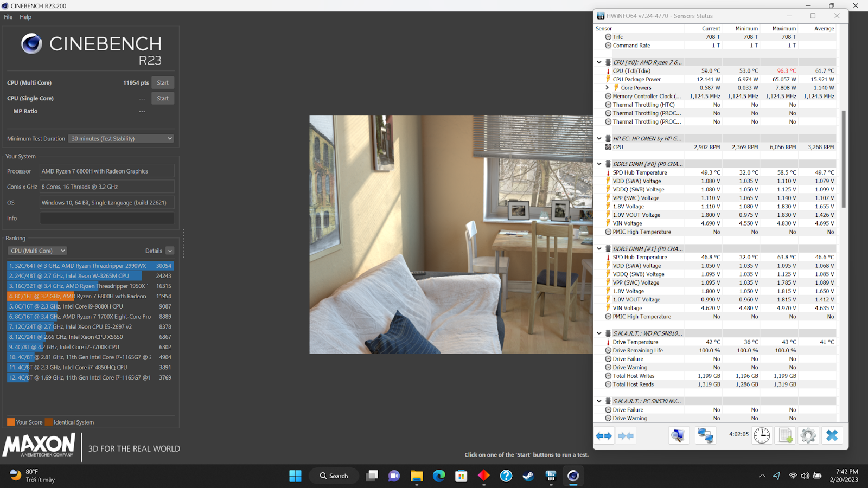The image size is (868, 488).
Task: Start CPU Multi Core test
Action: point(163,83)
